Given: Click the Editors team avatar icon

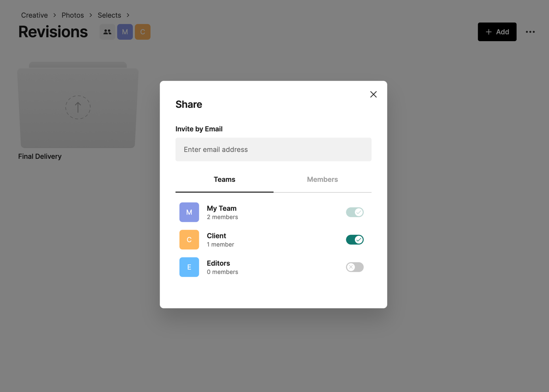Looking at the screenshot, I should coord(189,267).
